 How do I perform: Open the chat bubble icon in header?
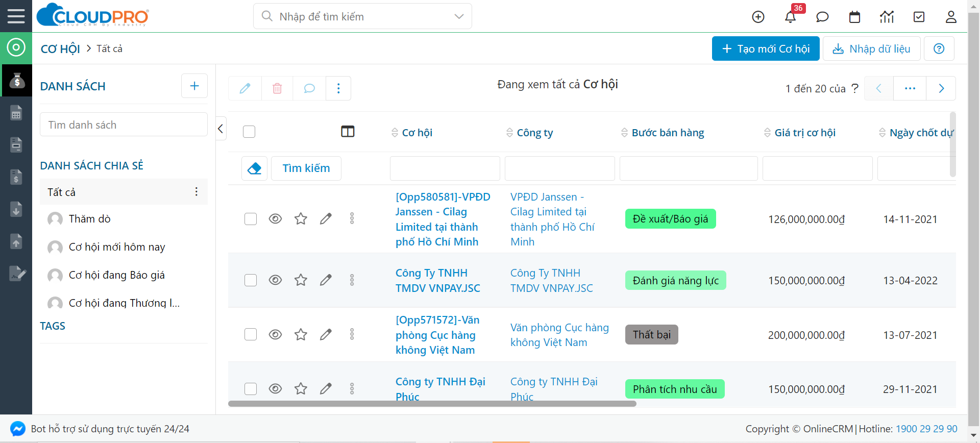click(822, 17)
